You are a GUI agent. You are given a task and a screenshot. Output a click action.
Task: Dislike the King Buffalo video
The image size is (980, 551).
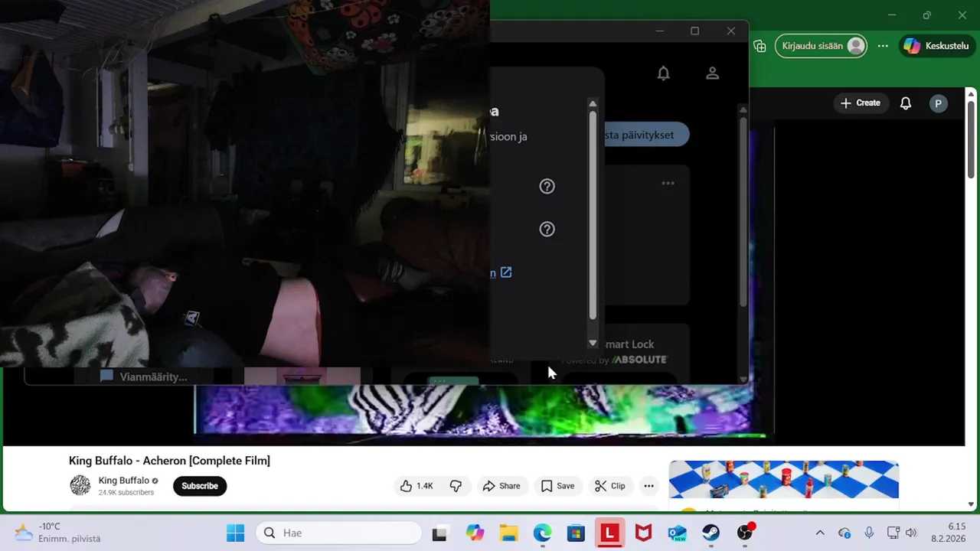click(x=456, y=486)
